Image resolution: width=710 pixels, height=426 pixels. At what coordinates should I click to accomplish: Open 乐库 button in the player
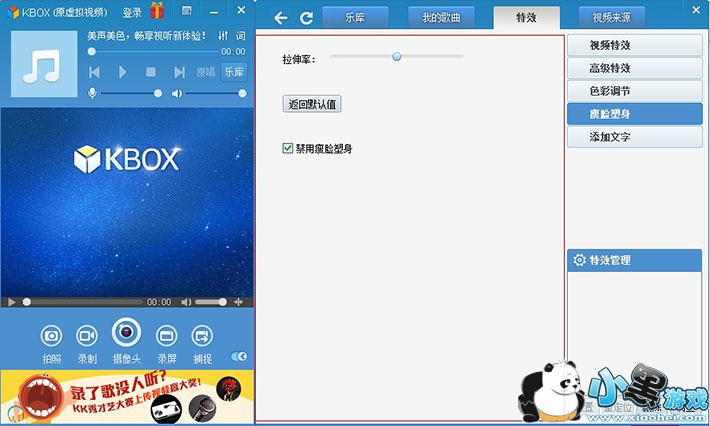[234, 72]
